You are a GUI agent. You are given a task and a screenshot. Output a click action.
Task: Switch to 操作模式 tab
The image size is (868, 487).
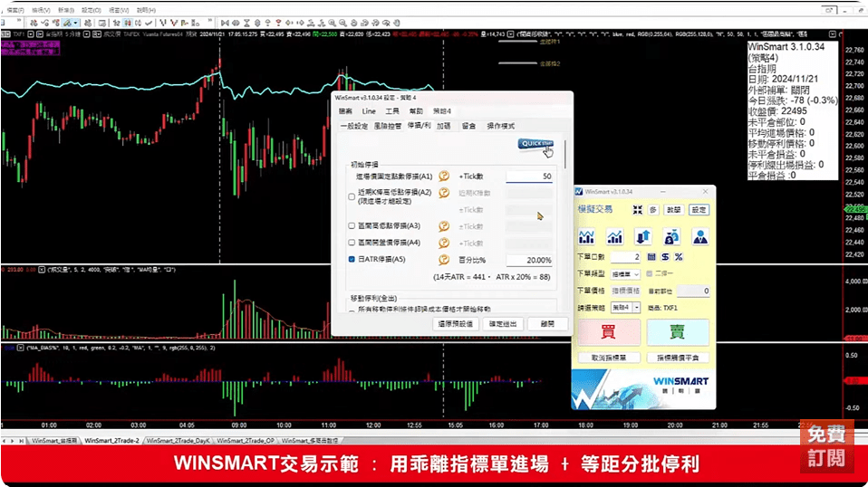click(501, 126)
